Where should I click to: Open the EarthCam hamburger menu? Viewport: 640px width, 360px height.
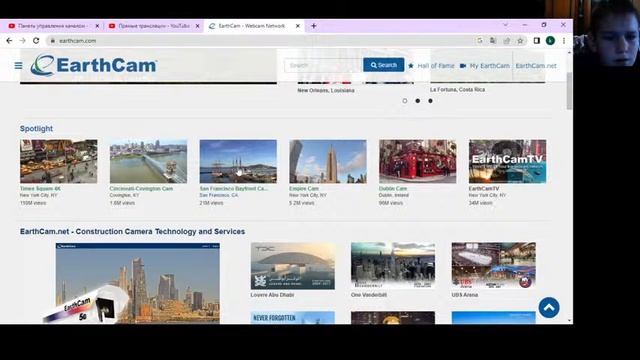click(x=18, y=65)
